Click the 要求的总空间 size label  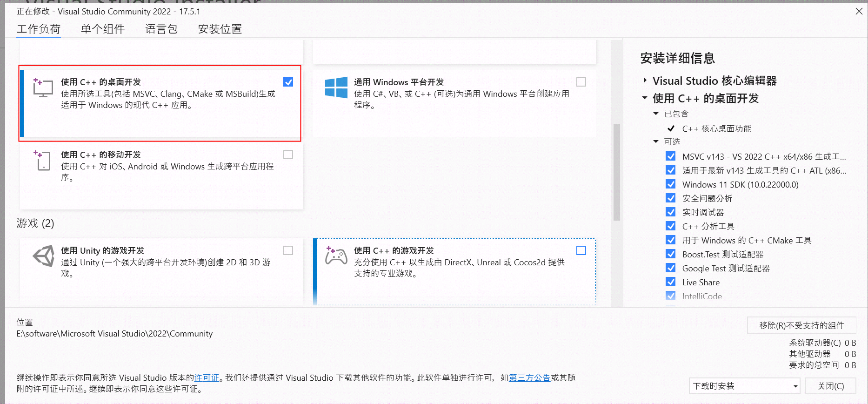pyautogui.click(x=814, y=365)
